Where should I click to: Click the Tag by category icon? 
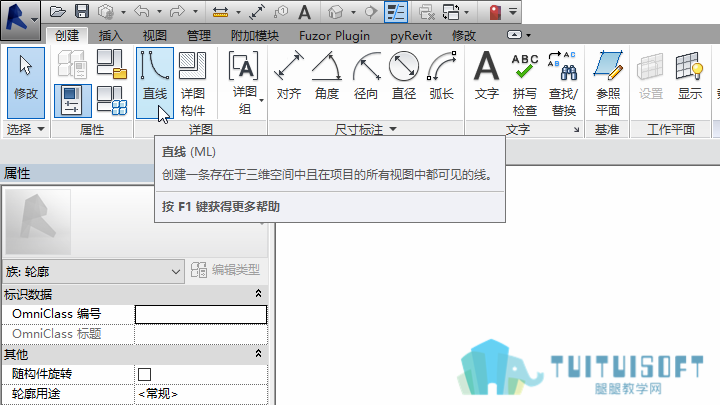coord(281,12)
